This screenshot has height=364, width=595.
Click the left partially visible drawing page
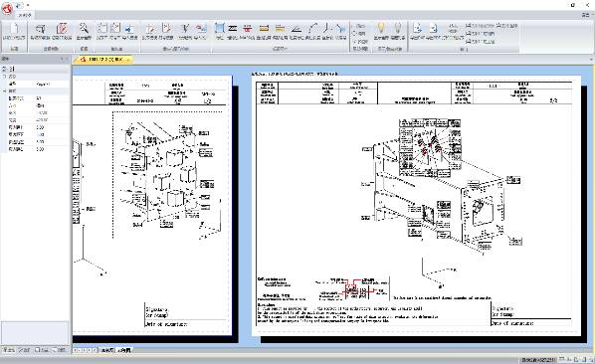pyautogui.click(x=152, y=205)
